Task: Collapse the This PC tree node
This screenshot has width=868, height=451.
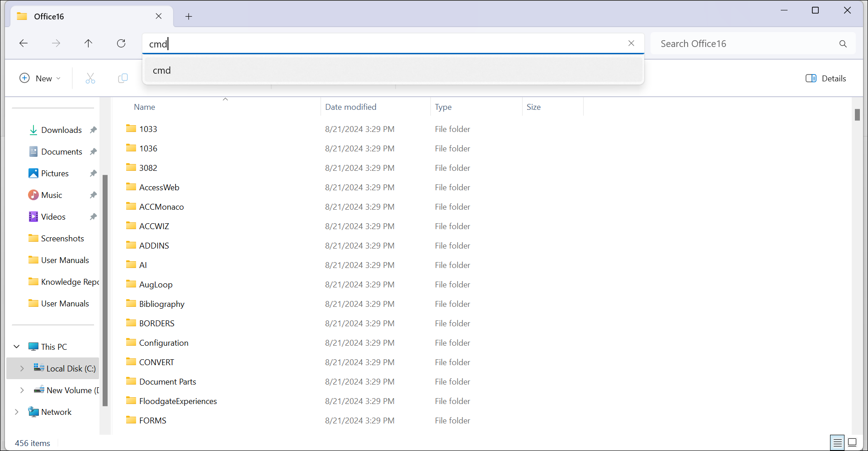Action: (17, 347)
